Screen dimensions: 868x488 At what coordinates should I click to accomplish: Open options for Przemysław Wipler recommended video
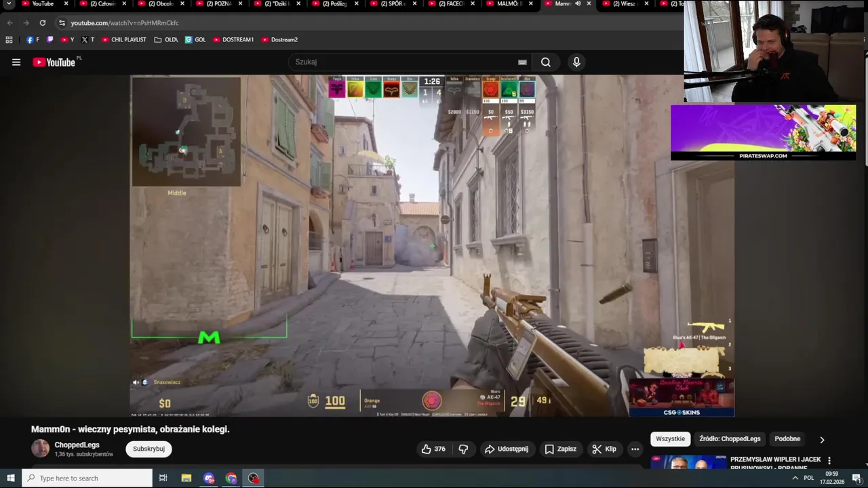click(829, 460)
